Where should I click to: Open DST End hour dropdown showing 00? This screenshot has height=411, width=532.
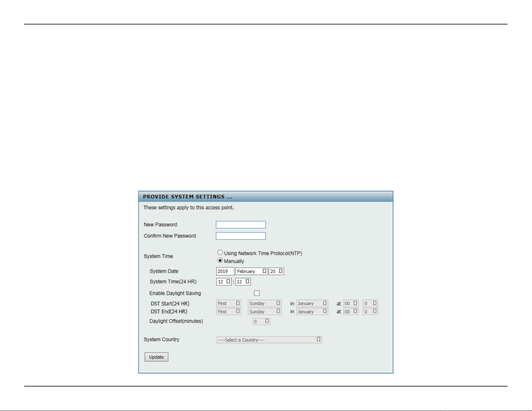(x=351, y=312)
